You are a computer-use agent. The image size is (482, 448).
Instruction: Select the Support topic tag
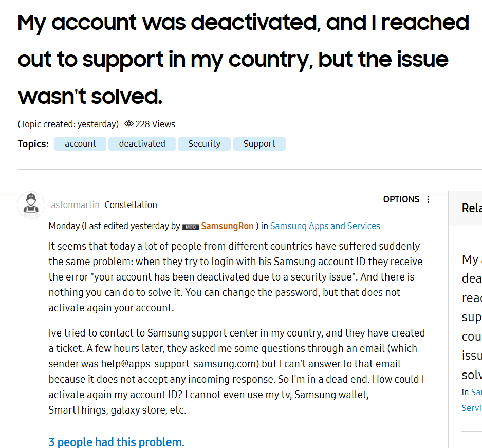click(x=259, y=144)
